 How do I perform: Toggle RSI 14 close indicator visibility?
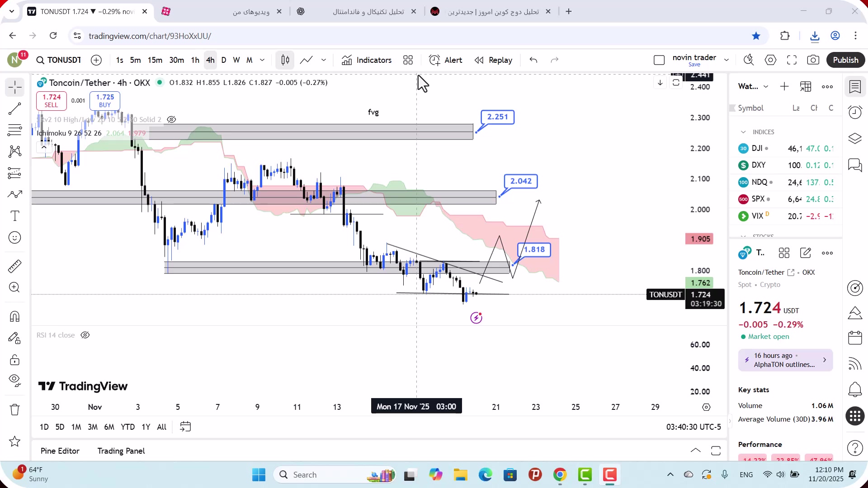(85, 335)
